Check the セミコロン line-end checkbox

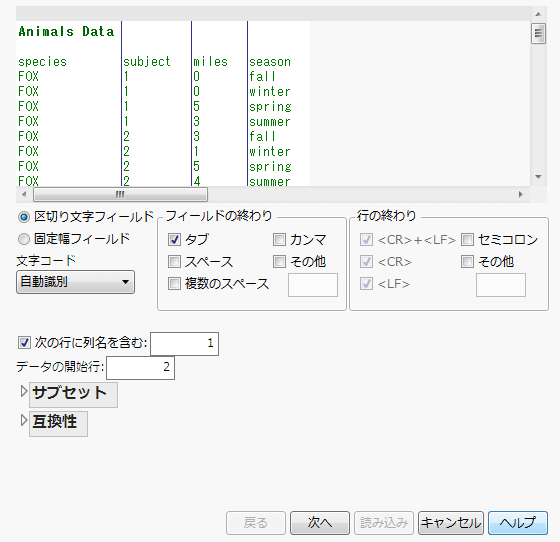[x=467, y=239]
